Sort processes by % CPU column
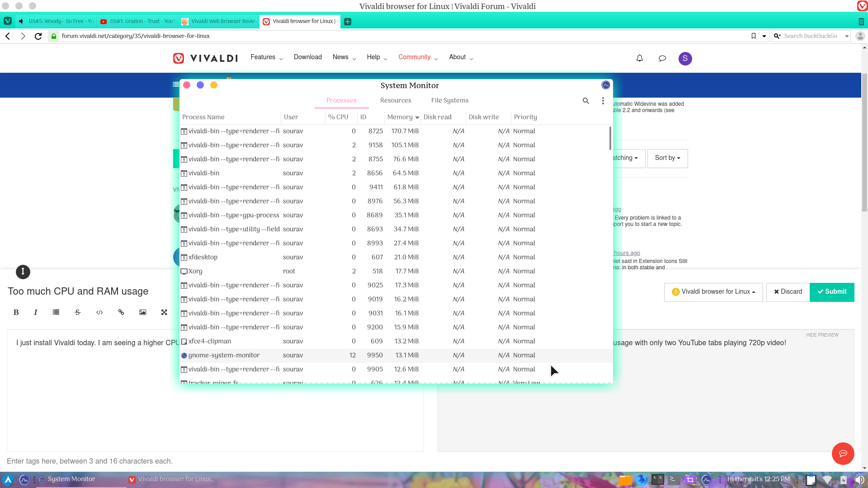The image size is (868, 488). point(341,117)
